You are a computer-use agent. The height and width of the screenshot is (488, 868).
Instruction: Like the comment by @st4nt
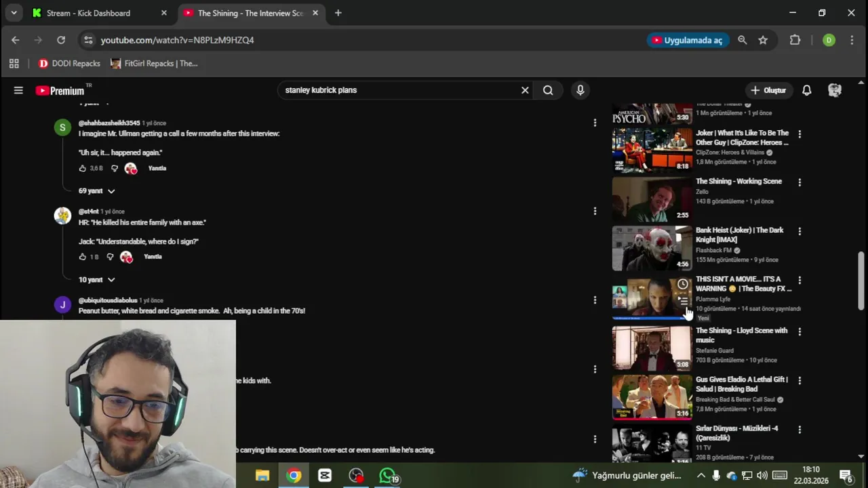tap(83, 257)
